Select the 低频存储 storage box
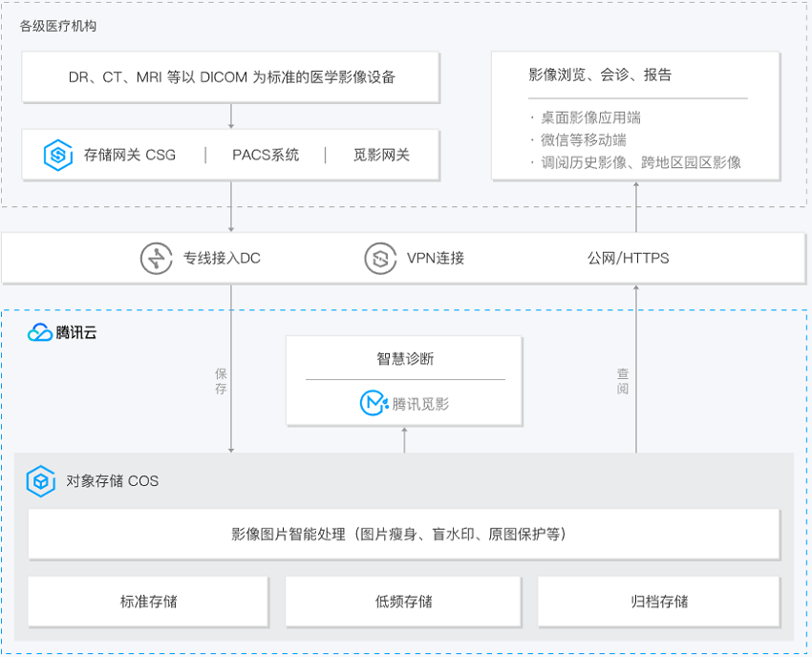The width and height of the screenshot is (812, 657). [x=404, y=602]
